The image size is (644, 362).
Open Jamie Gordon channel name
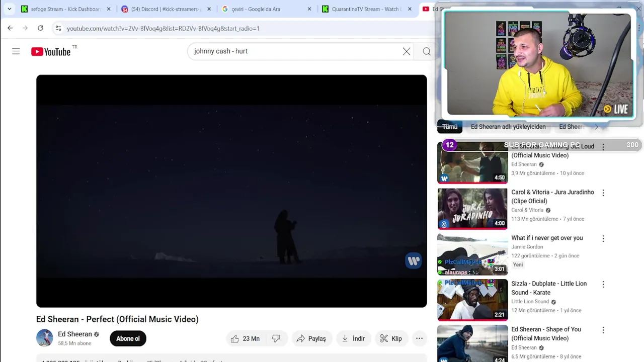pos(527,247)
